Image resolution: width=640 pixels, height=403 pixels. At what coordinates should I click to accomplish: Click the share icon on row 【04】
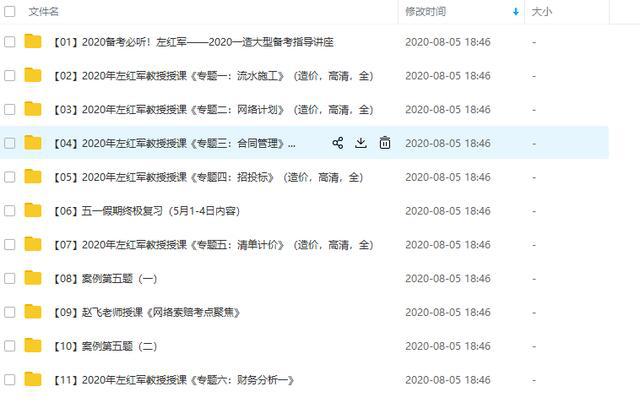tap(338, 143)
